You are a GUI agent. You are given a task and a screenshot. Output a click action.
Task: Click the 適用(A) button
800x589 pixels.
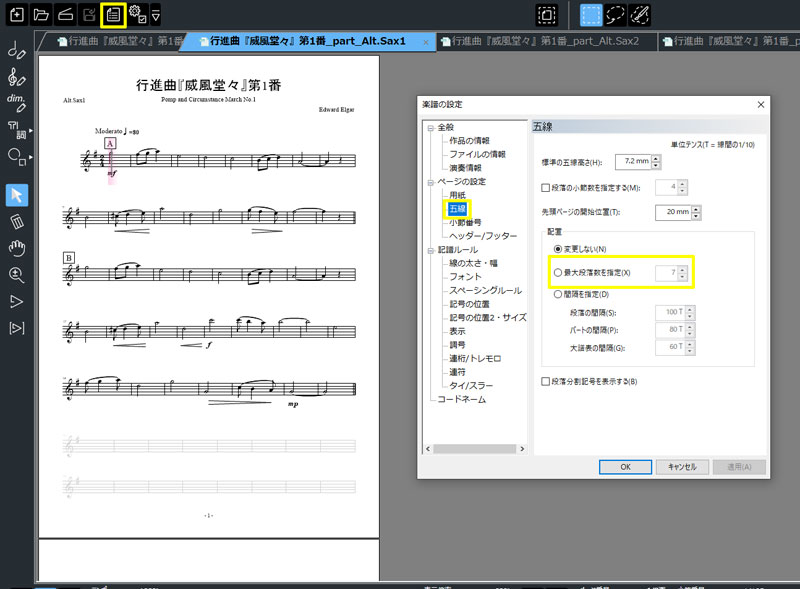pyautogui.click(x=739, y=467)
